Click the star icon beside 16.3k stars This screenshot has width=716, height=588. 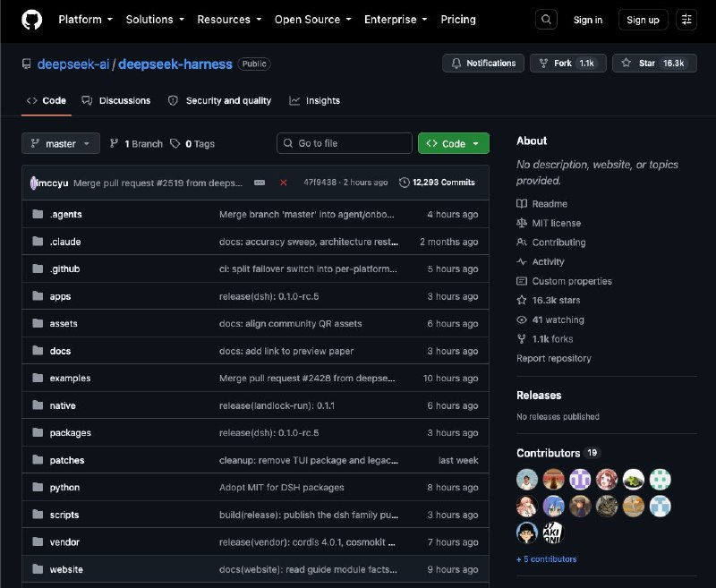pos(522,300)
